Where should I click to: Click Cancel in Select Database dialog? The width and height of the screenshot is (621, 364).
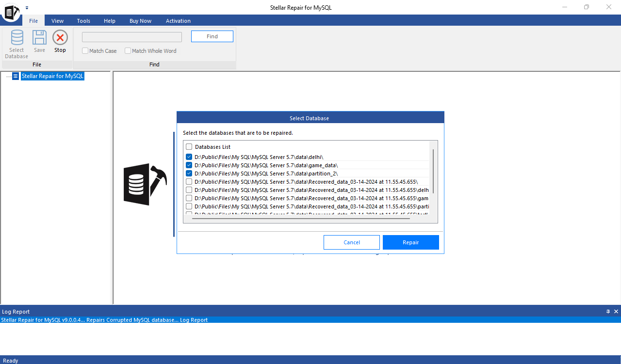coord(352,242)
